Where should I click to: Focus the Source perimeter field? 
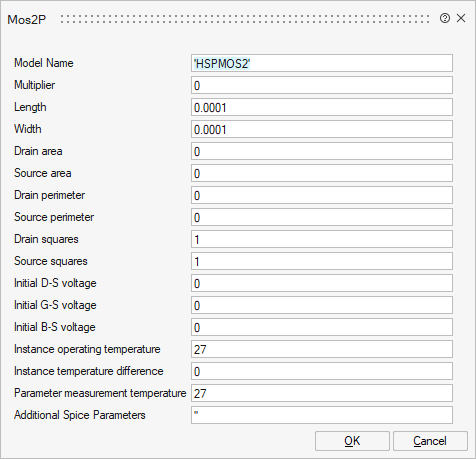(x=322, y=217)
